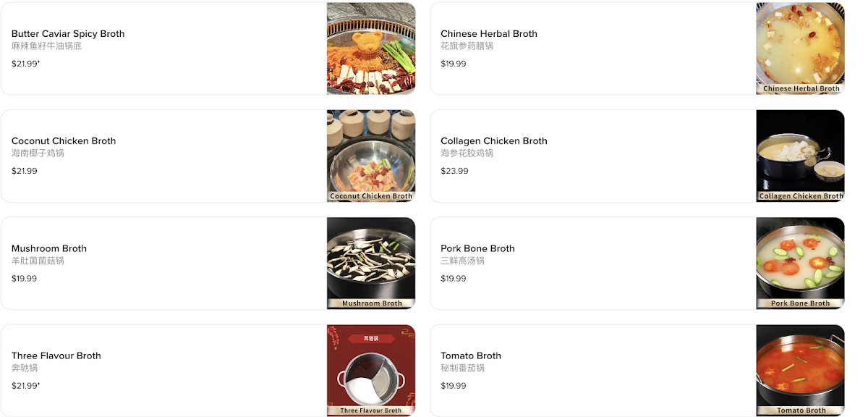Click the Mushroom Broth title text

(48, 248)
